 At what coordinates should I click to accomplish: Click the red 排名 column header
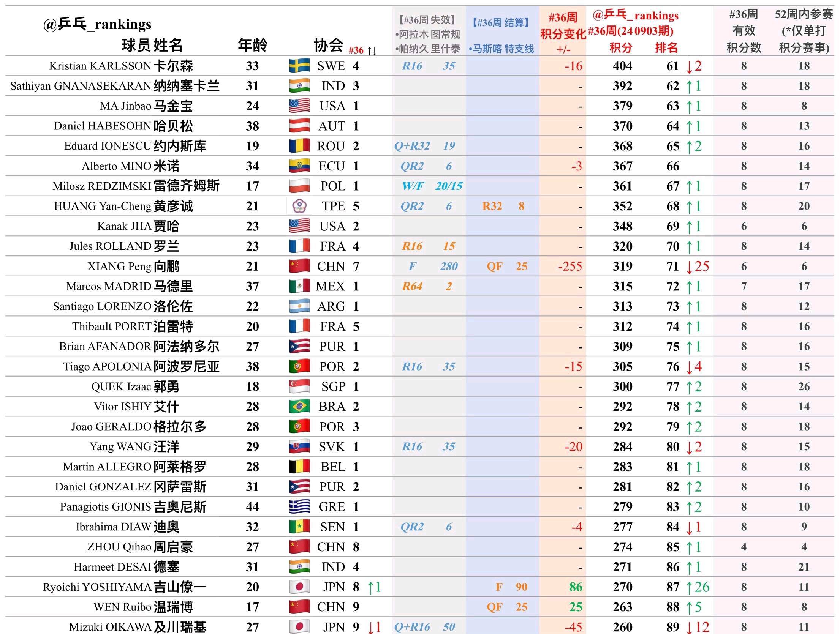pos(666,48)
